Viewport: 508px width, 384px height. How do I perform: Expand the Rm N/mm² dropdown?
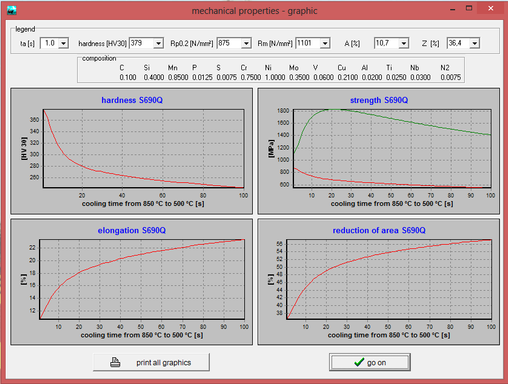click(x=325, y=43)
